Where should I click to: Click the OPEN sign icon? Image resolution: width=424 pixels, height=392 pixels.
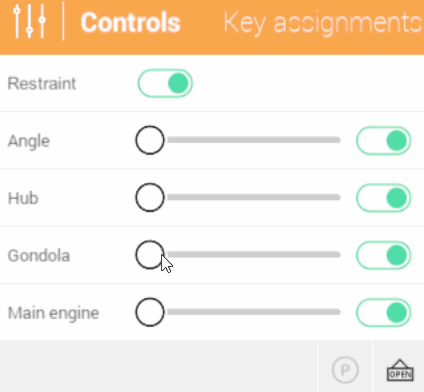(400, 370)
